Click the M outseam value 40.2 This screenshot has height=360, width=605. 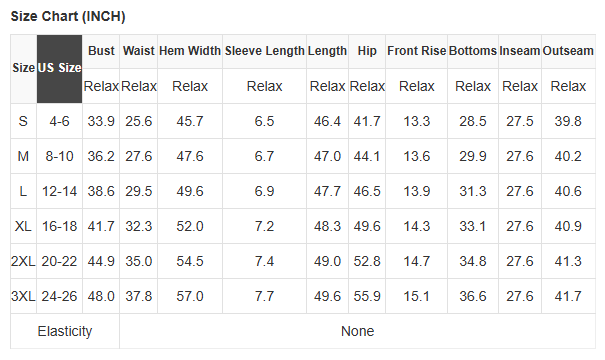point(568,156)
